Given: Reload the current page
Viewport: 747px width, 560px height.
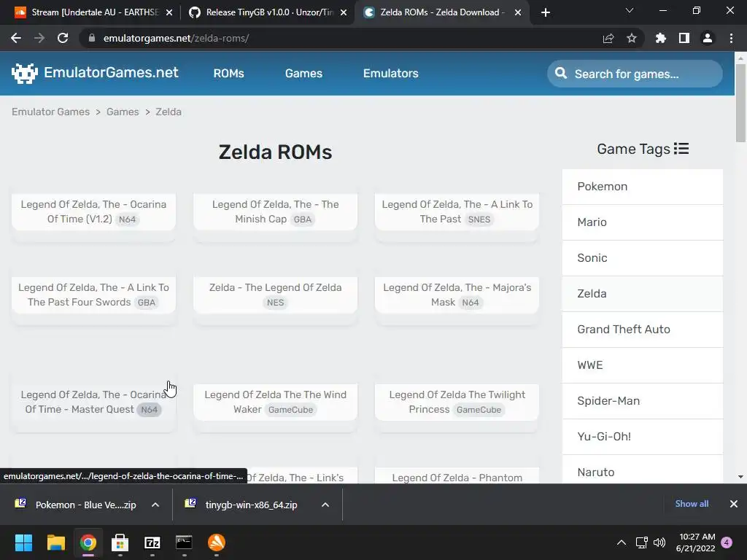Looking at the screenshot, I should coord(63,38).
